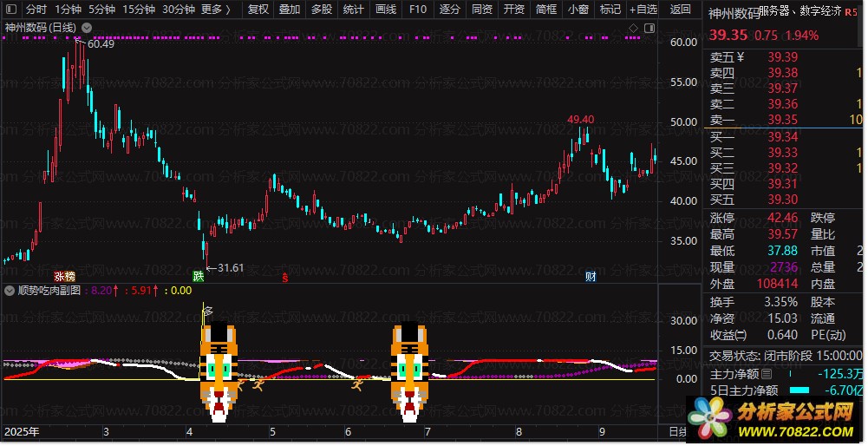The height and width of the screenshot is (446, 868).
Task: Click the 涨榜 marker on the chart
Action: click(x=64, y=276)
